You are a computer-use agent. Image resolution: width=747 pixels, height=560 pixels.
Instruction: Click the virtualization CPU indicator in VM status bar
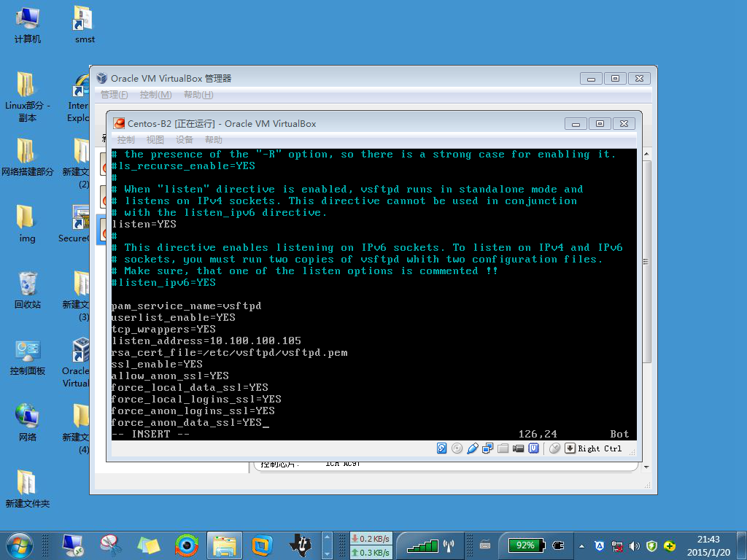coord(533,448)
